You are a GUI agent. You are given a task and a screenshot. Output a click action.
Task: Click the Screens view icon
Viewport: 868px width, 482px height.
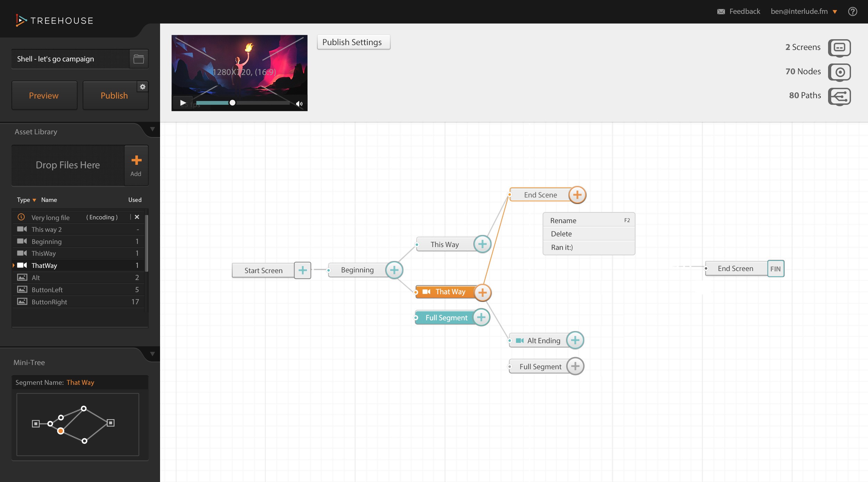839,48
